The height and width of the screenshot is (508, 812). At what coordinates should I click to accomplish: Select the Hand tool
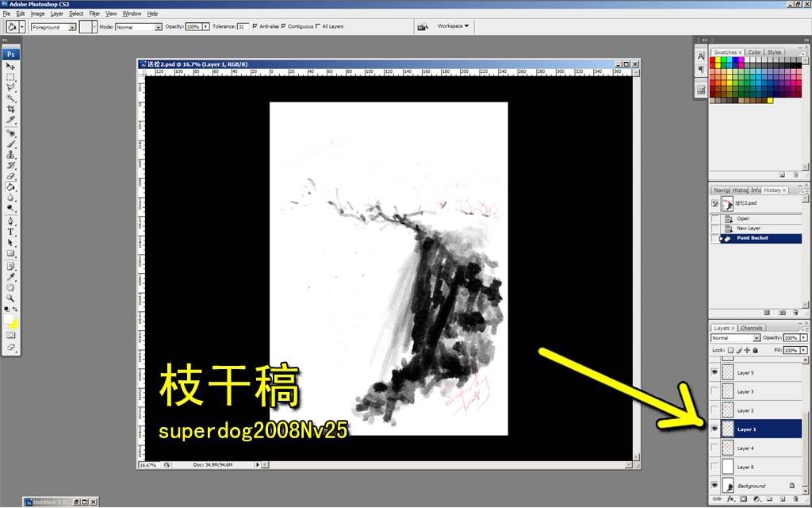coord(10,287)
